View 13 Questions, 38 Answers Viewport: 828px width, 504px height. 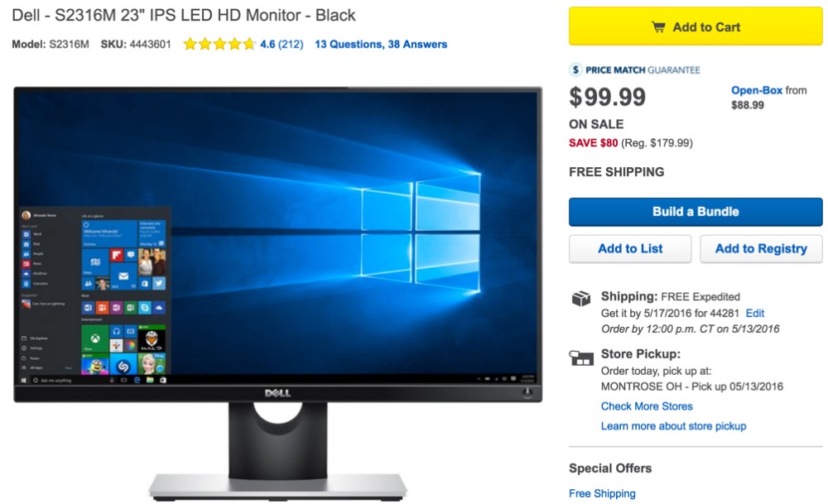(x=381, y=45)
